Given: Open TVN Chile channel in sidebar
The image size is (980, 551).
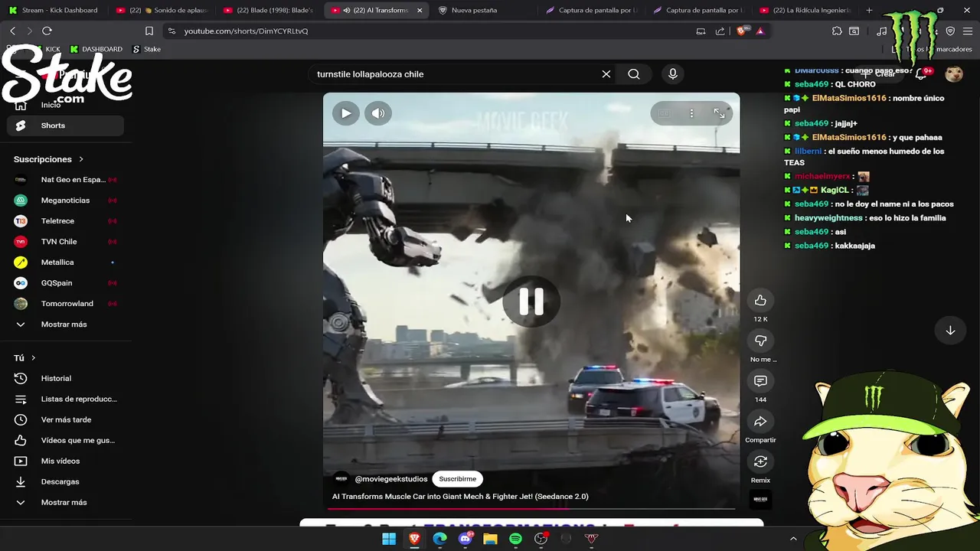Looking at the screenshot, I should click(x=65, y=242).
